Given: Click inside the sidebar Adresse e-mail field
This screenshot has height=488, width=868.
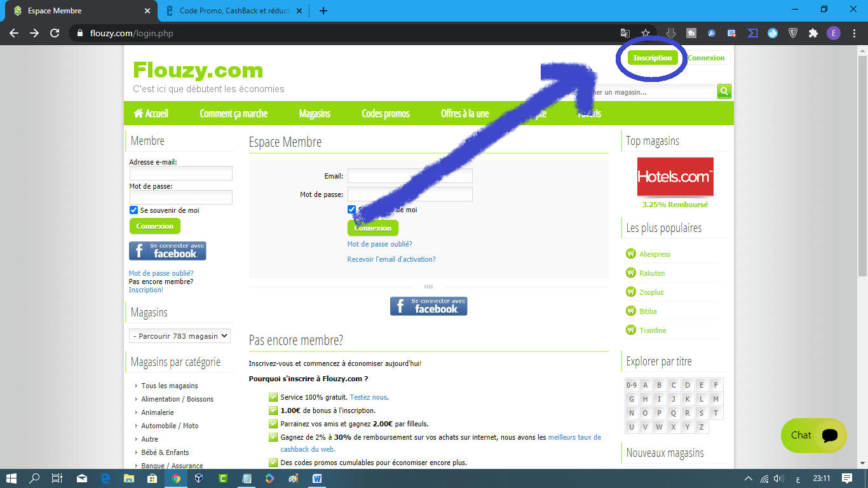Looking at the screenshot, I should 181,173.
